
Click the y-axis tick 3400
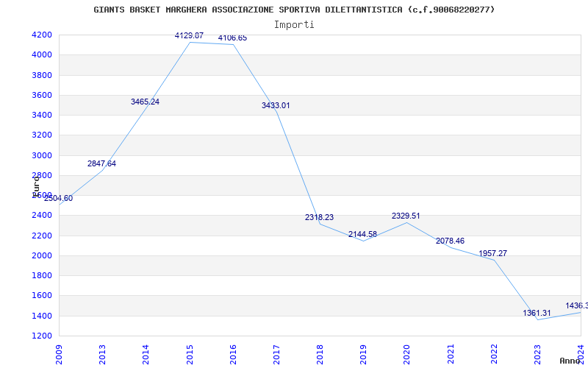[41, 115]
